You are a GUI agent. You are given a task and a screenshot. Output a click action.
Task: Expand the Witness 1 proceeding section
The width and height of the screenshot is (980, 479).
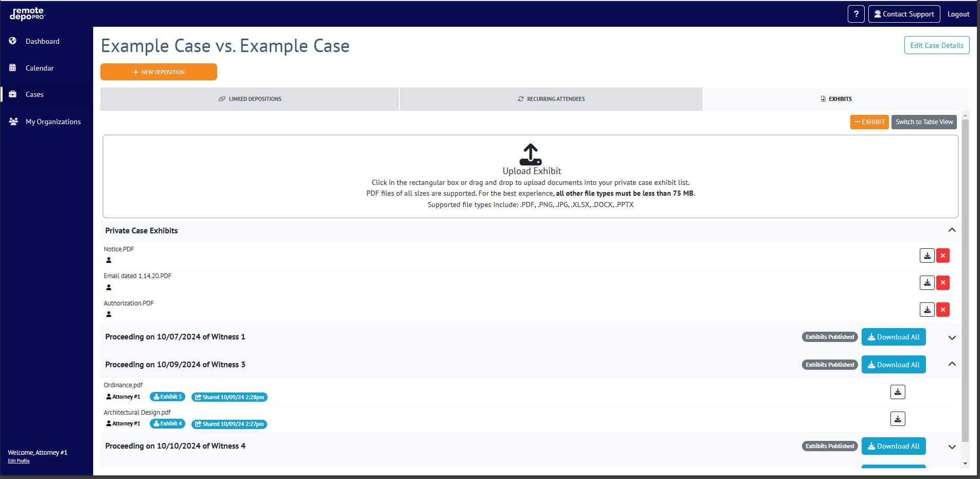tap(952, 337)
